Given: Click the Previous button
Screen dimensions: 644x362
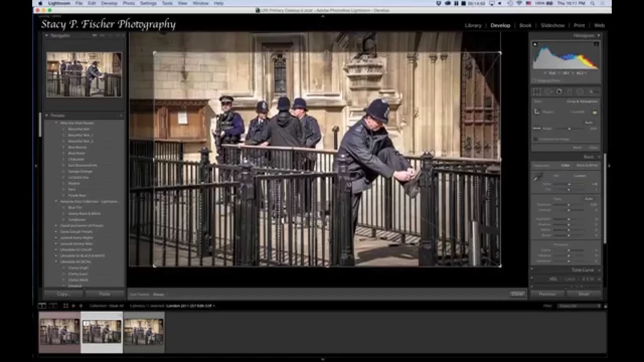Looking at the screenshot, I should (547, 294).
